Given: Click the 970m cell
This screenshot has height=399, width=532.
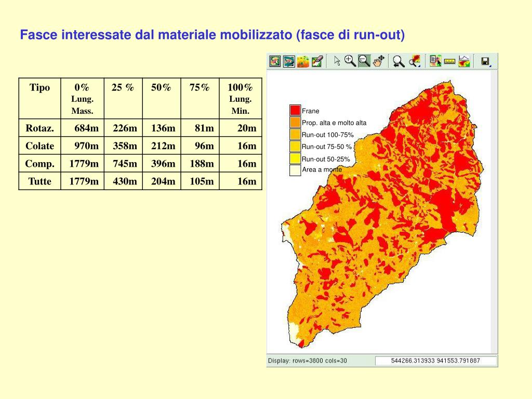Looking at the screenshot, I should click(83, 146).
